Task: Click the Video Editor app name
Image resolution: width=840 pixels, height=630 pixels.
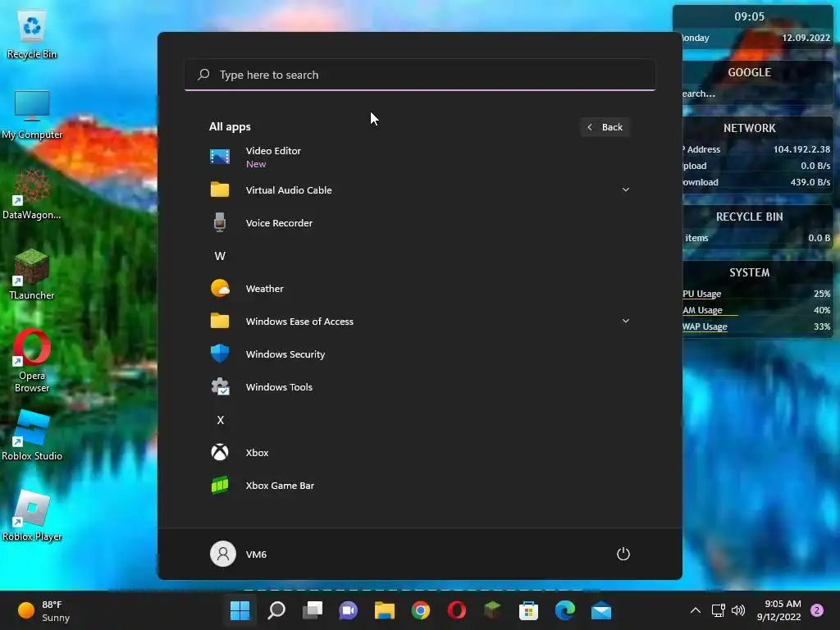Action: [x=273, y=151]
